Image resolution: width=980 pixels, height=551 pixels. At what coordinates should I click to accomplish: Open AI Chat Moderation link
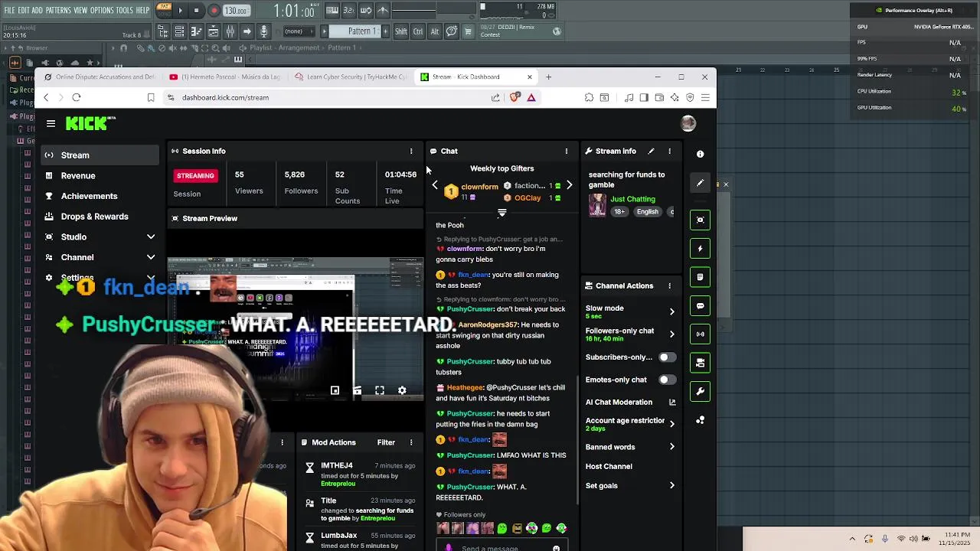point(630,402)
